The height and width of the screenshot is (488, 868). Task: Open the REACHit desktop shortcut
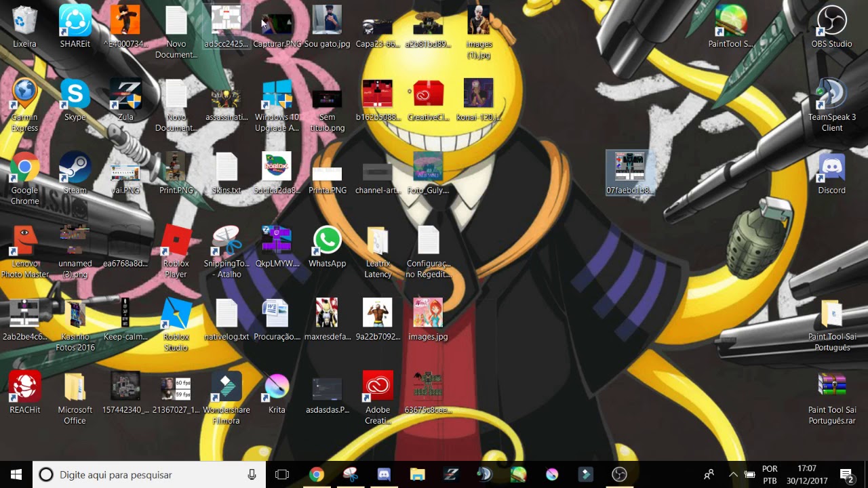pyautogui.click(x=24, y=393)
